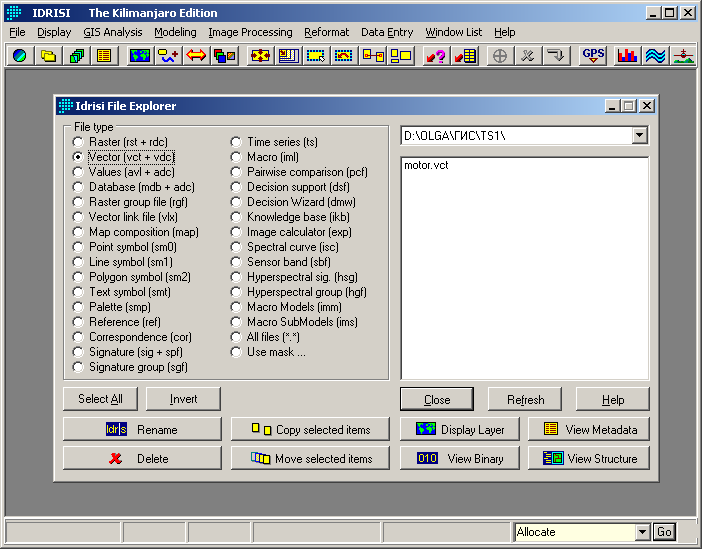702x549 pixels.
Task: Click the red double-arrow toolbar icon
Action: 196,56
